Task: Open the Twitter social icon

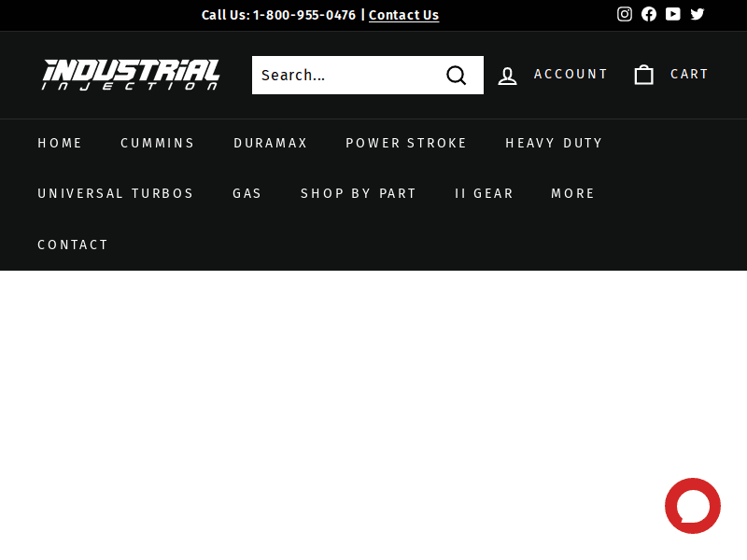Action: click(x=698, y=14)
